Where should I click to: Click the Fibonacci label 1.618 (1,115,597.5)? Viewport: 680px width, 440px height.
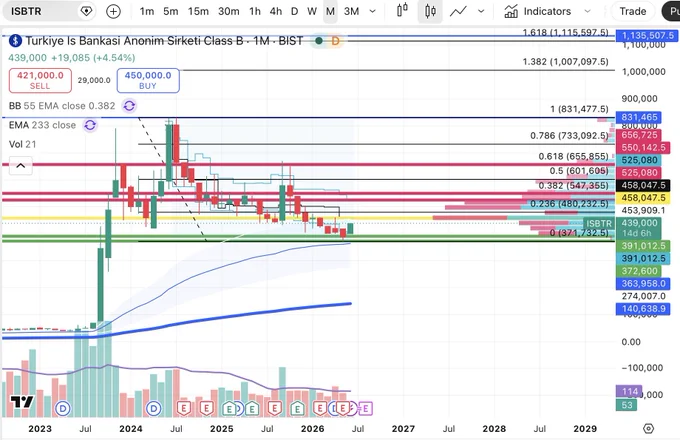tap(566, 33)
